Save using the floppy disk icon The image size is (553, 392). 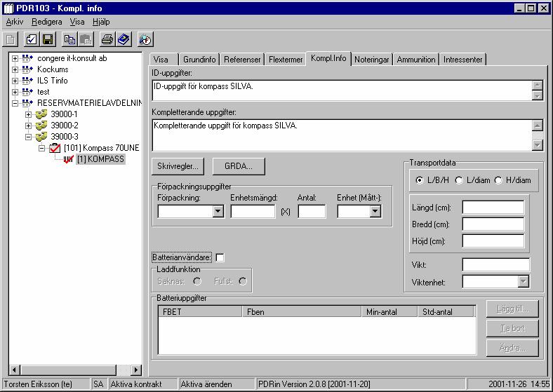coord(48,39)
